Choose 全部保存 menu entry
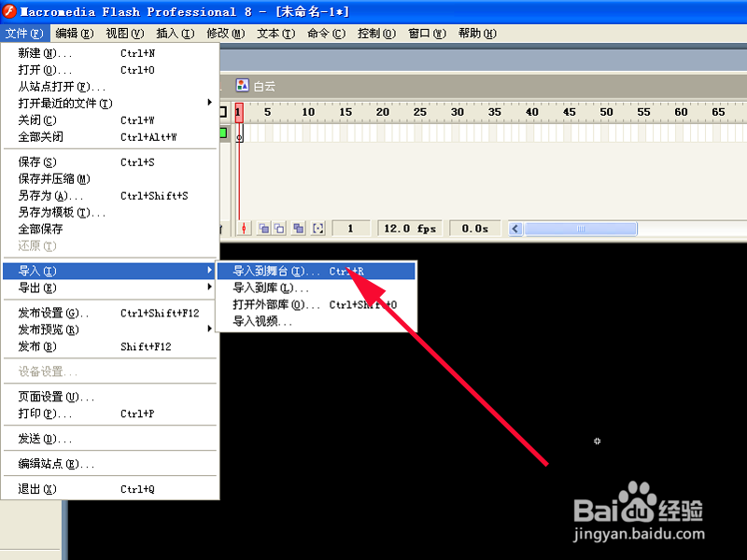 (109, 229)
